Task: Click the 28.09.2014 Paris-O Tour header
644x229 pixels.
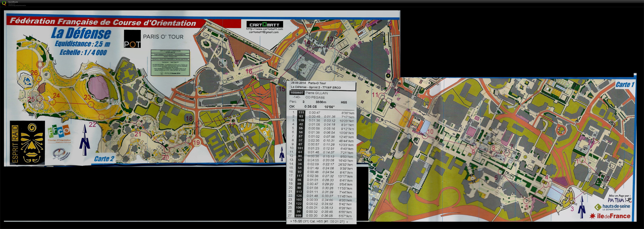Action: point(308,83)
